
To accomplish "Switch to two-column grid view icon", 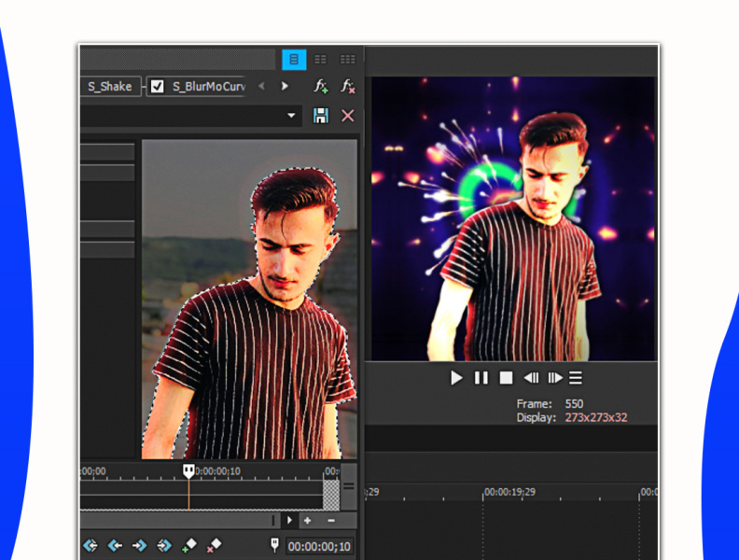I will pos(320,60).
